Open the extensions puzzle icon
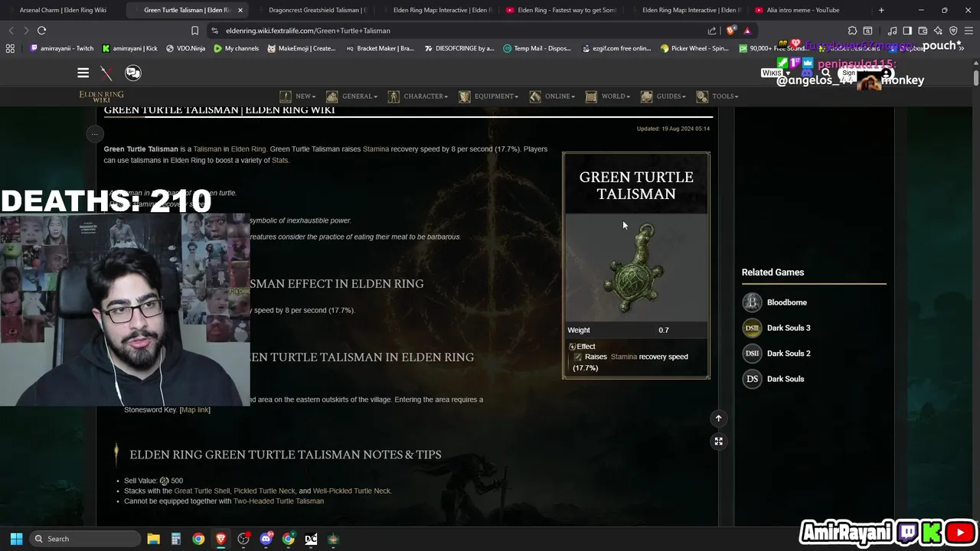Screen dimensions: 980x551 [852, 31]
